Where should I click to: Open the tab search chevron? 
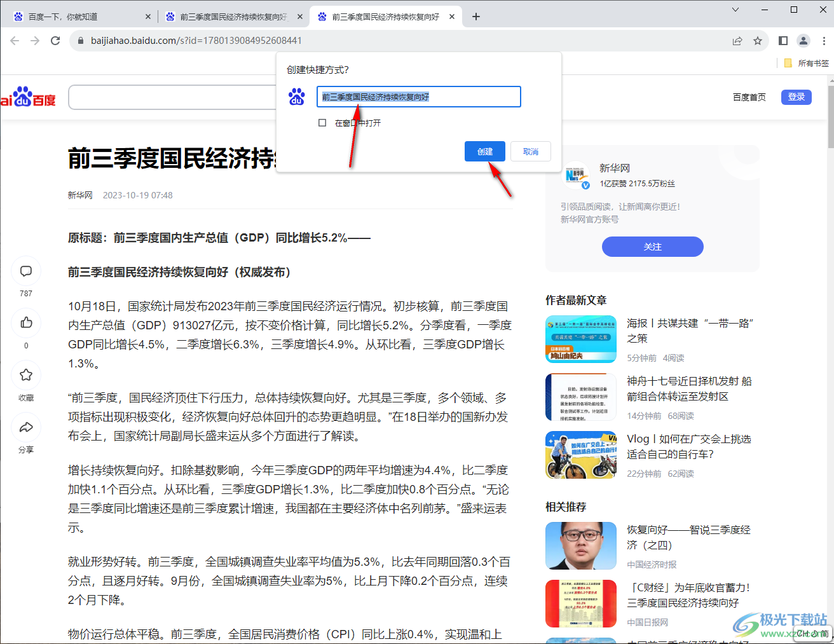735,10
